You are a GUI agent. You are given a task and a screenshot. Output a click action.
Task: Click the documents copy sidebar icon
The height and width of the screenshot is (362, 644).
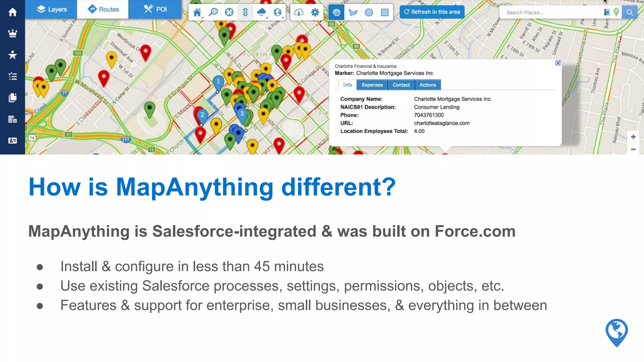coord(13,98)
